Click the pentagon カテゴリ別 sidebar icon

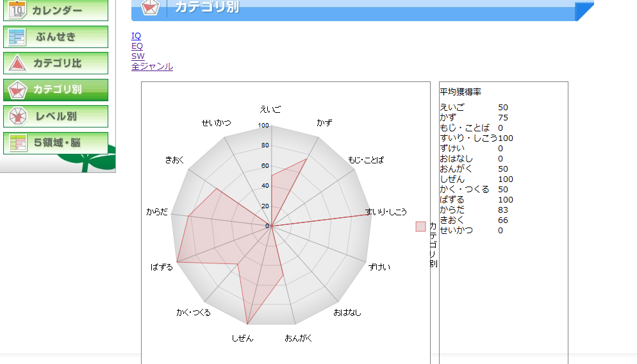click(17, 90)
